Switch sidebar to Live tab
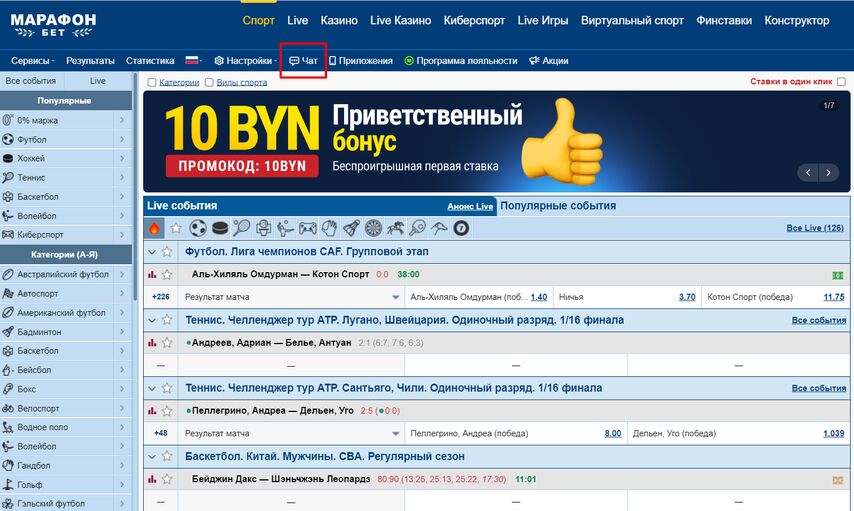 (98, 81)
